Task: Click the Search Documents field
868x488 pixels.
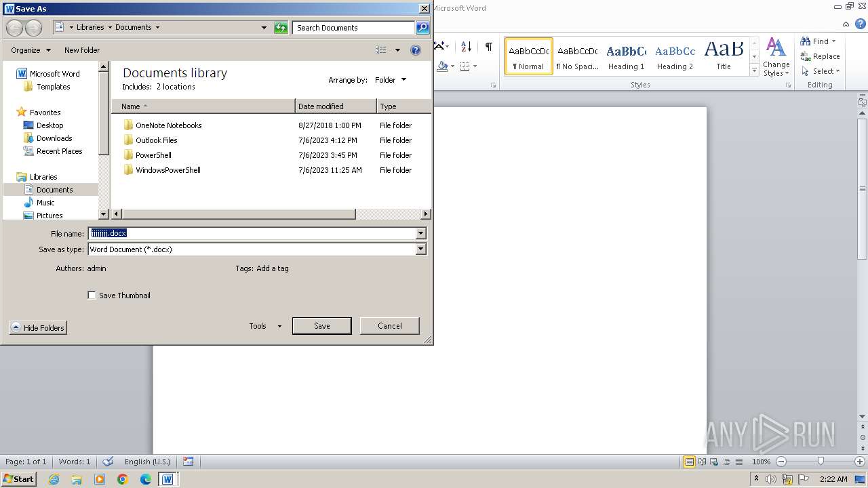Action: pos(354,28)
